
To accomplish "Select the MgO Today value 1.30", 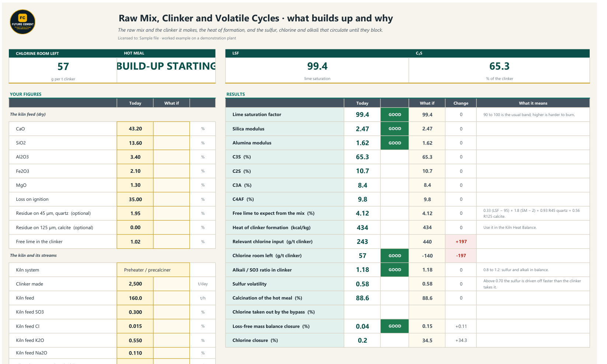I will pyautogui.click(x=135, y=185).
